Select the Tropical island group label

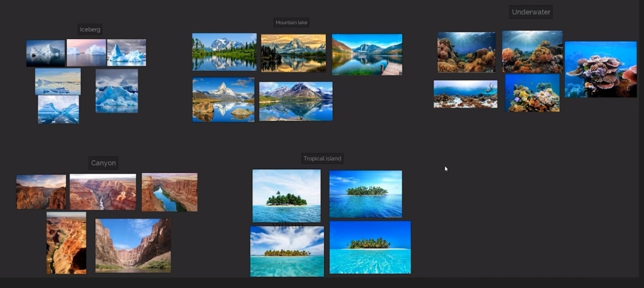tap(322, 158)
